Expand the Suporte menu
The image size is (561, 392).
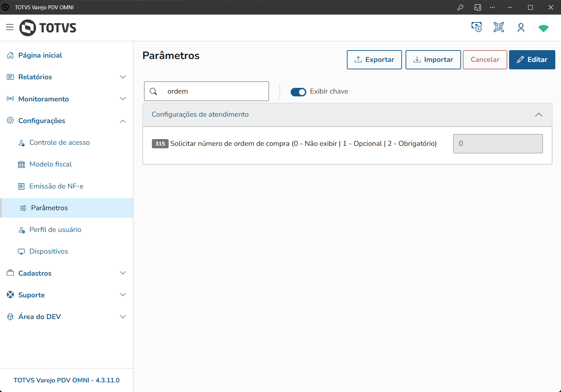pyautogui.click(x=67, y=295)
